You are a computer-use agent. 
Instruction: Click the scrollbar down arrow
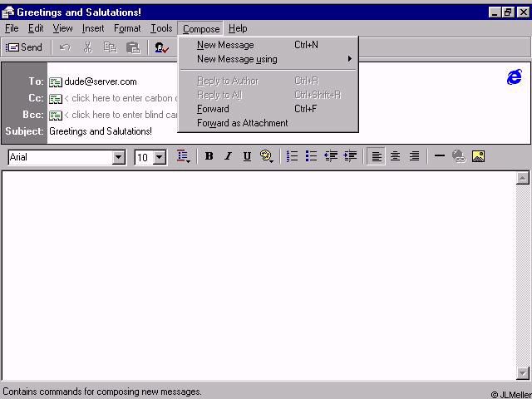point(523,373)
